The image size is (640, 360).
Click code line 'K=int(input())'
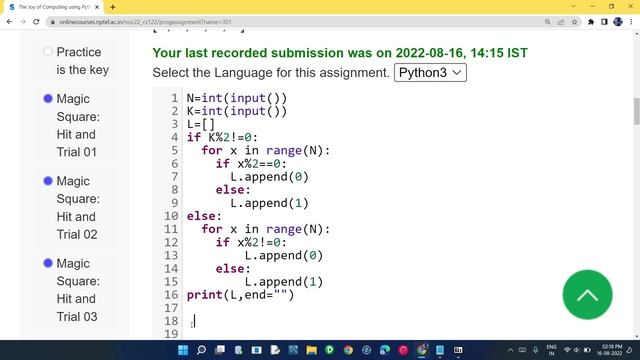coord(237,111)
